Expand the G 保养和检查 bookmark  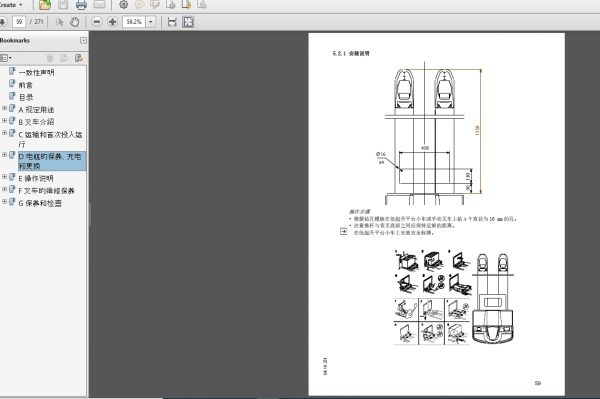pos(4,201)
